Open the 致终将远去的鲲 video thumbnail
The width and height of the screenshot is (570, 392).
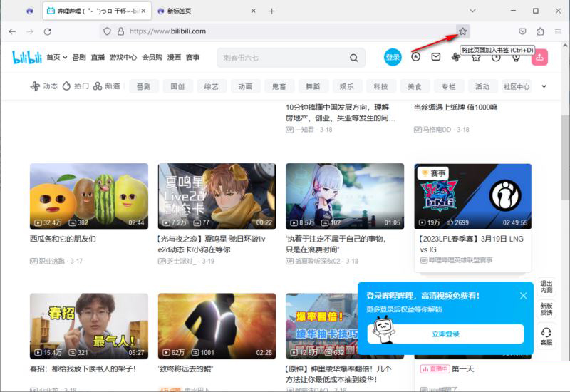(x=217, y=326)
